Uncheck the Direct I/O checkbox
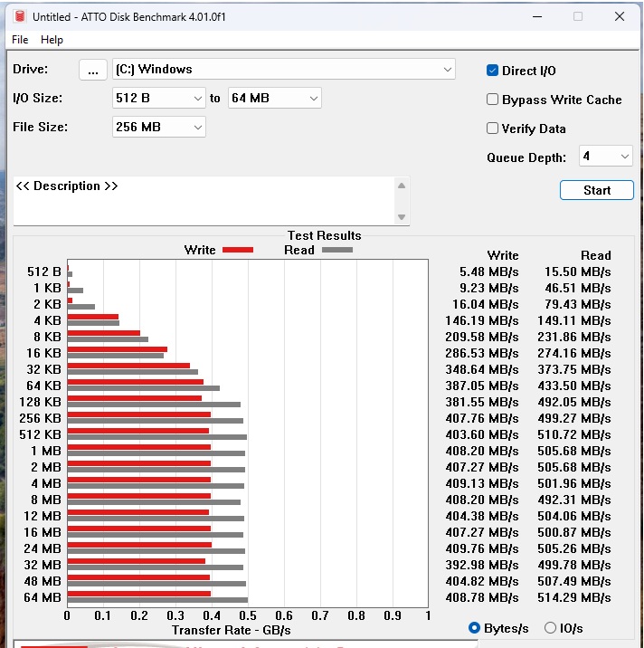The width and height of the screenshot is (644, 648). (x=492, y=71)
